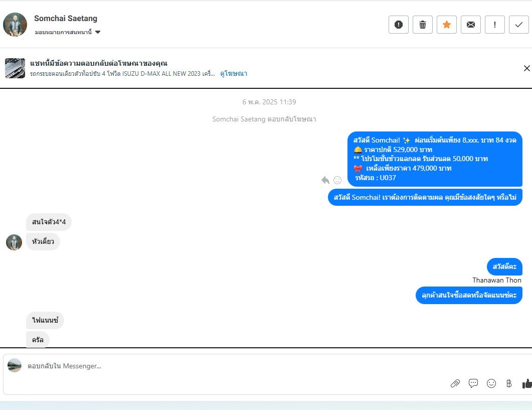The width and height of the screenshot is (532, 410).
Task: Click the baht payment icon
Action: coord(508,383)
